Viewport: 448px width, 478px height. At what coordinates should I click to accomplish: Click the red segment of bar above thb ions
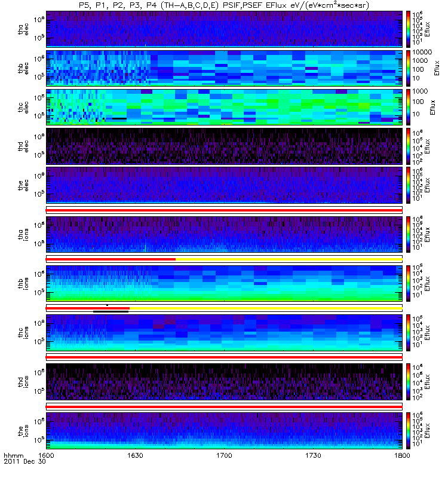pyautogui.click(x=111, y=259)
